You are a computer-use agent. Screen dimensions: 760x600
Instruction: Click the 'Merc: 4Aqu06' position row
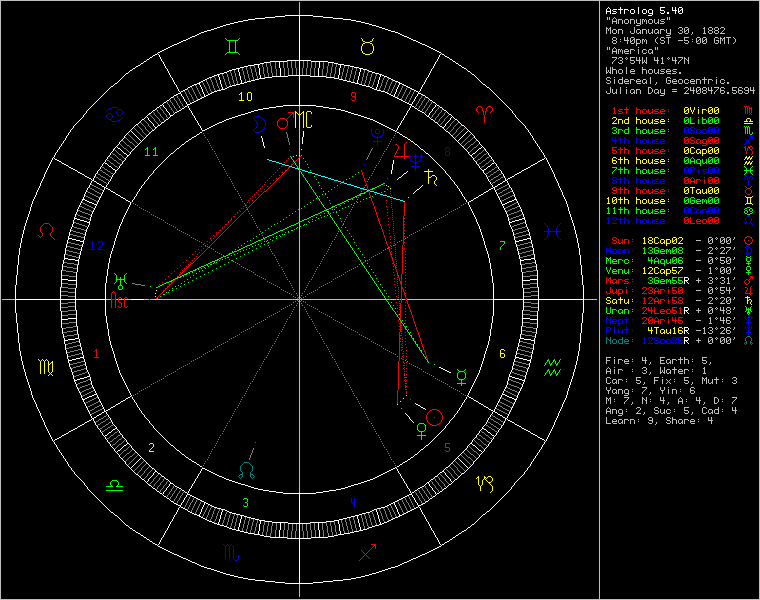679,261
